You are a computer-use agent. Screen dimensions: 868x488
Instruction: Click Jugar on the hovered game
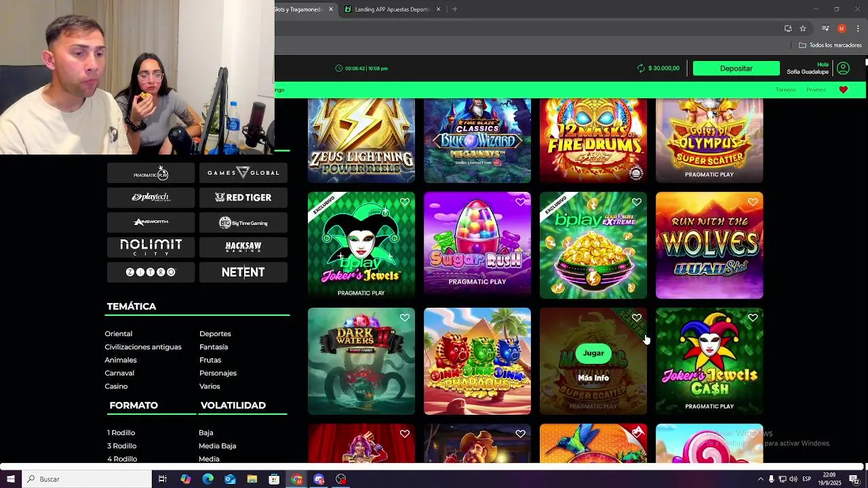(x=593, y=353)
